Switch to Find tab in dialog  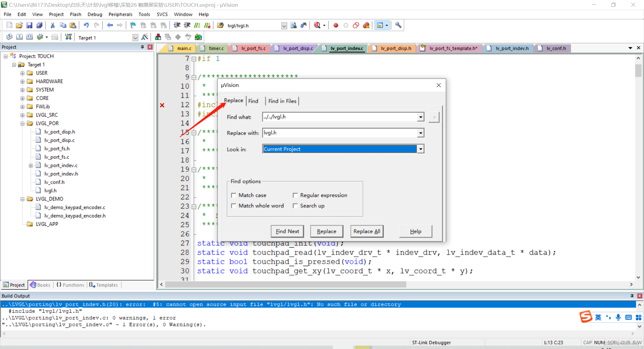click(x=253, y=101)
